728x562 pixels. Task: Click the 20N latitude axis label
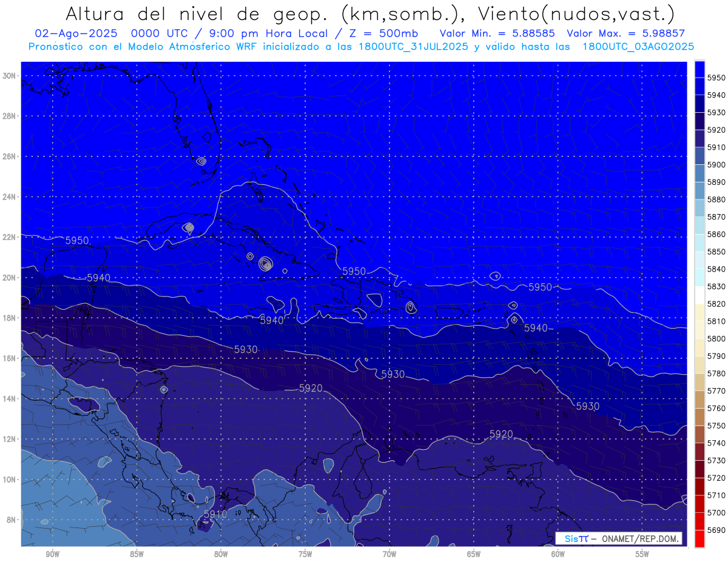[9, 278]
